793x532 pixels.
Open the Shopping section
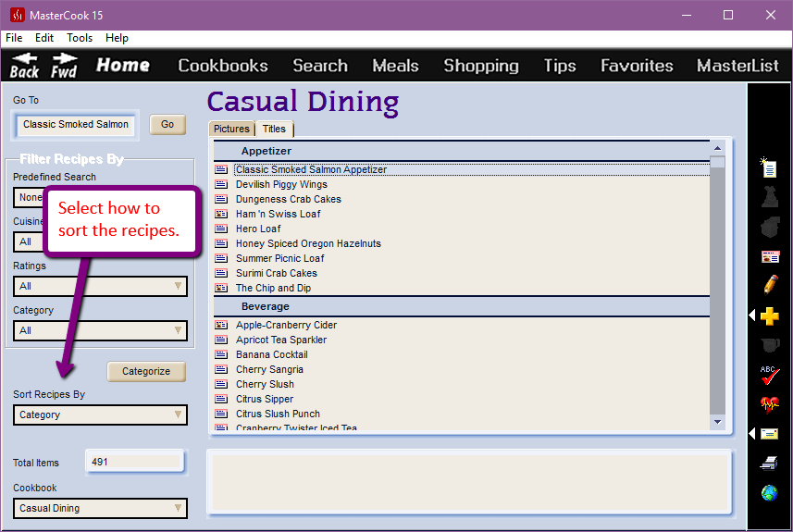point(481,66)
